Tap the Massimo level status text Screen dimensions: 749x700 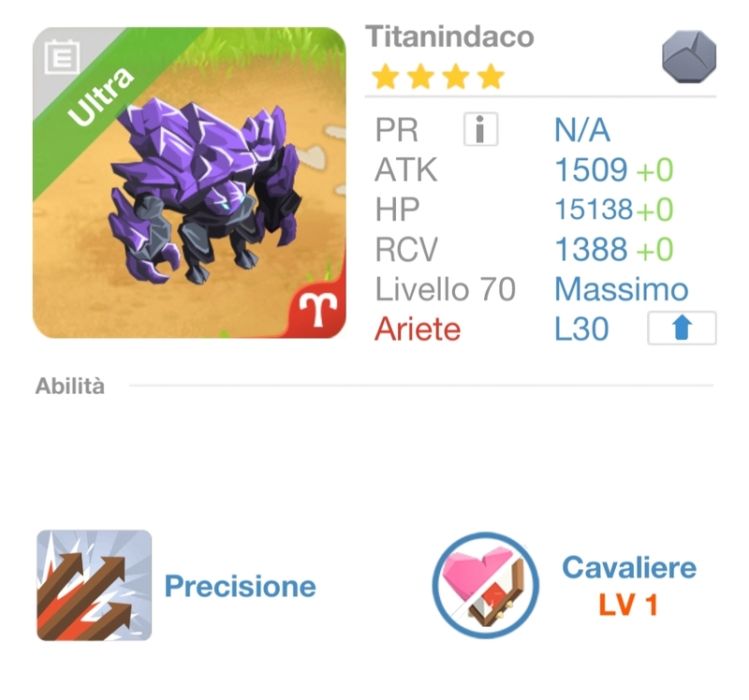pyautogui.click(x=622, y=289)
